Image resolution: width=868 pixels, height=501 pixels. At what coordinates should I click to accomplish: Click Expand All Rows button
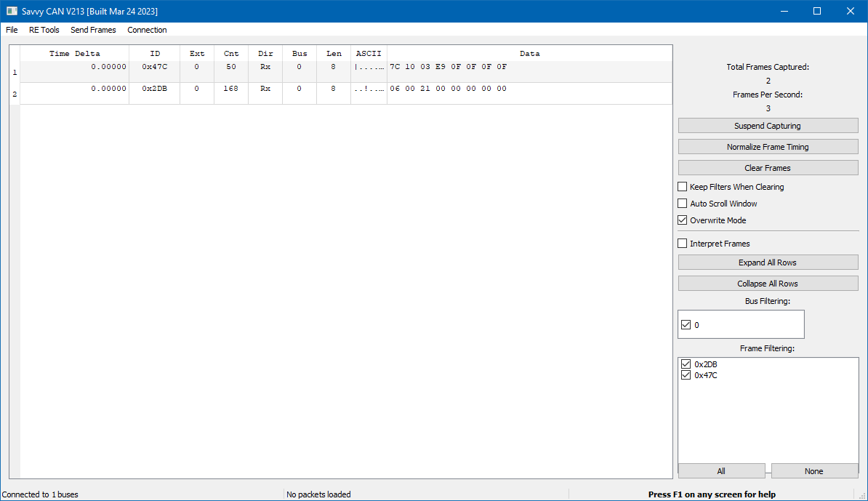(768, 262)
